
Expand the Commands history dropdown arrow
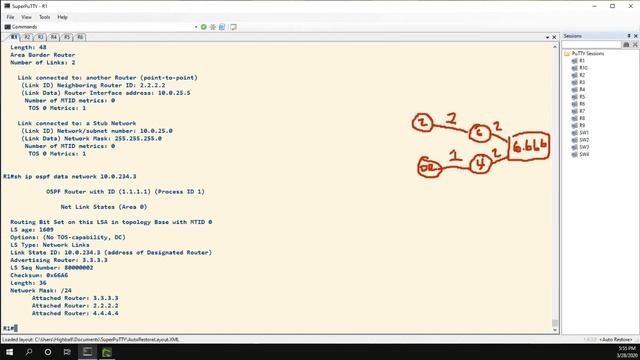coord(196,27)
